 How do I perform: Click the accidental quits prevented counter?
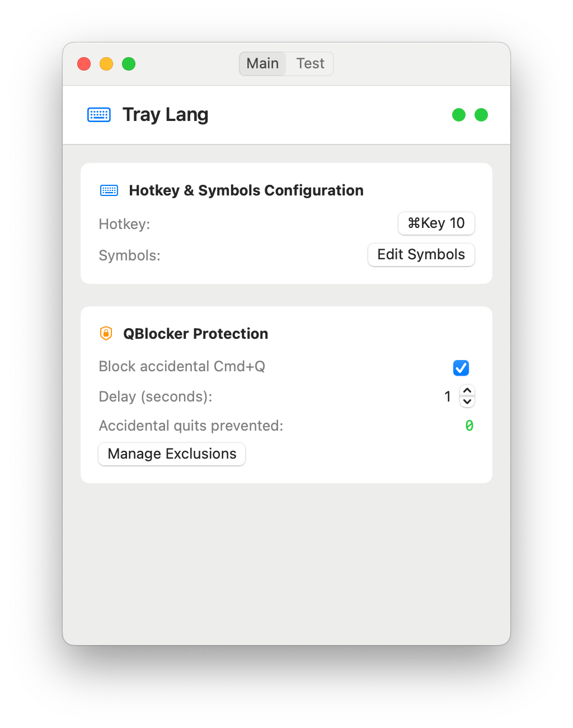469,426
